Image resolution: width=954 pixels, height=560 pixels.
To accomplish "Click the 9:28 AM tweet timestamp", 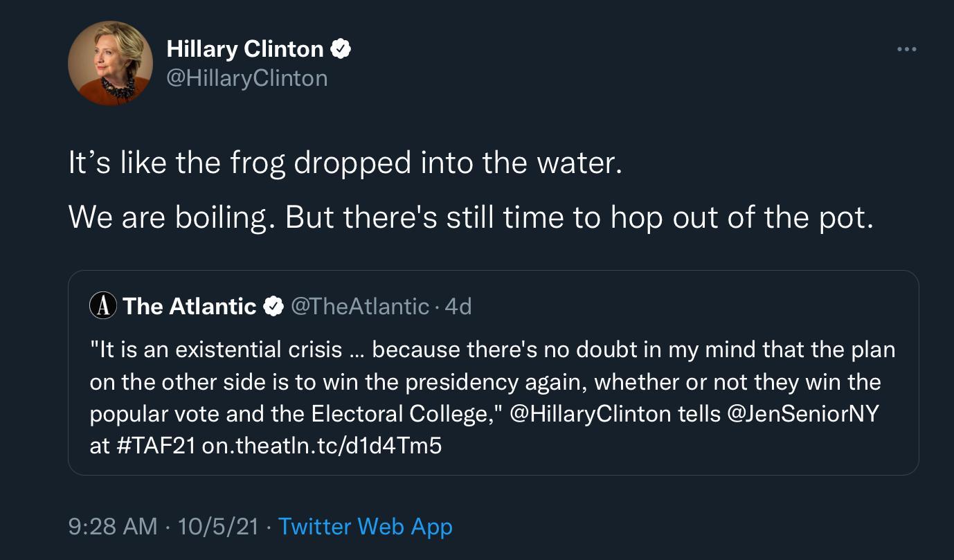I will [113, 527].
